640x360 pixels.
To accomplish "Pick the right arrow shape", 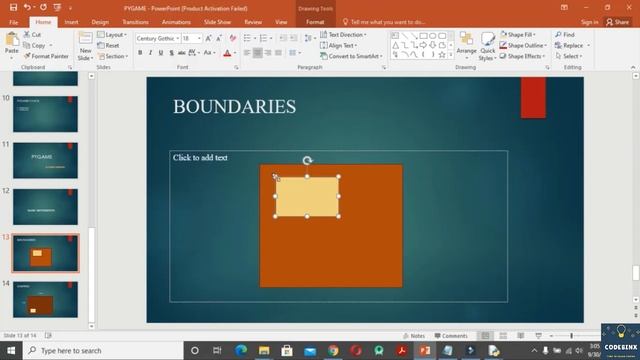I will (423, 45).
